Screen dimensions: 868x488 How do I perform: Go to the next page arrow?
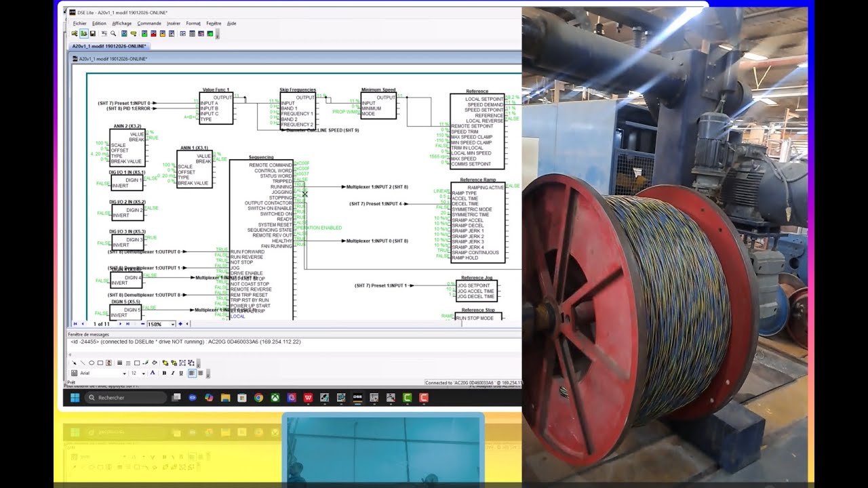point(120,324)
